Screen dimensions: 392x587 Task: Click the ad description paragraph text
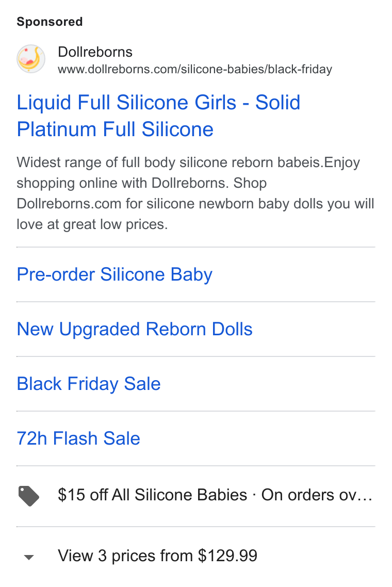[195, 193]
